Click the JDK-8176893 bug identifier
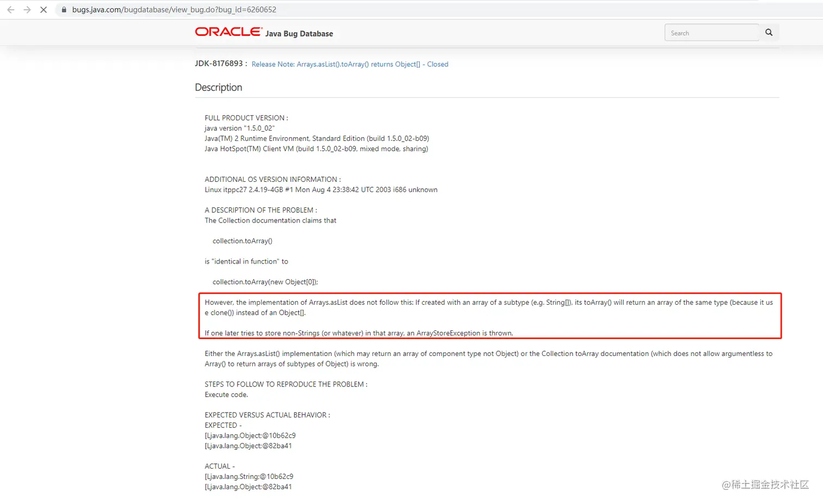The height and width of the screenshot is (504, 823). [219, 64]
